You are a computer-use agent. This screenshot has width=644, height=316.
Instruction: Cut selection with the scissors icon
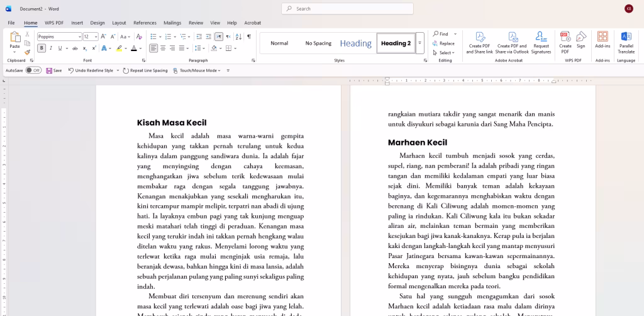coord(28,34)
